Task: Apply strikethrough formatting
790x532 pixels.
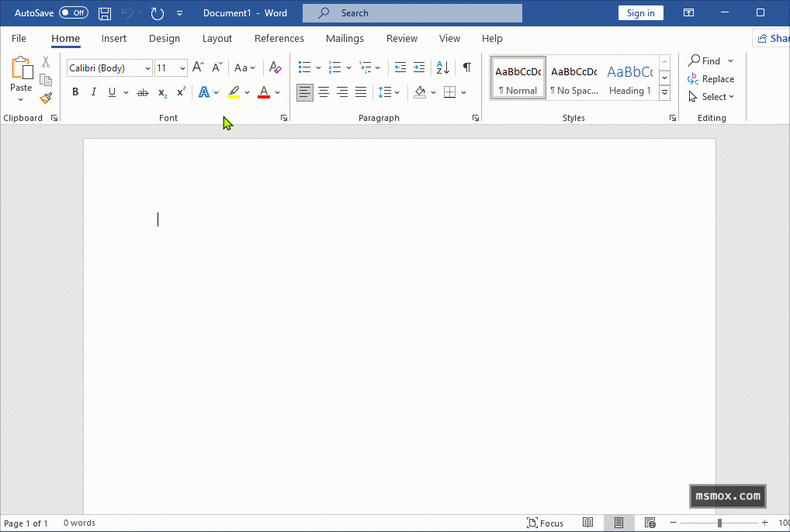Action: (x=143, y=92)
